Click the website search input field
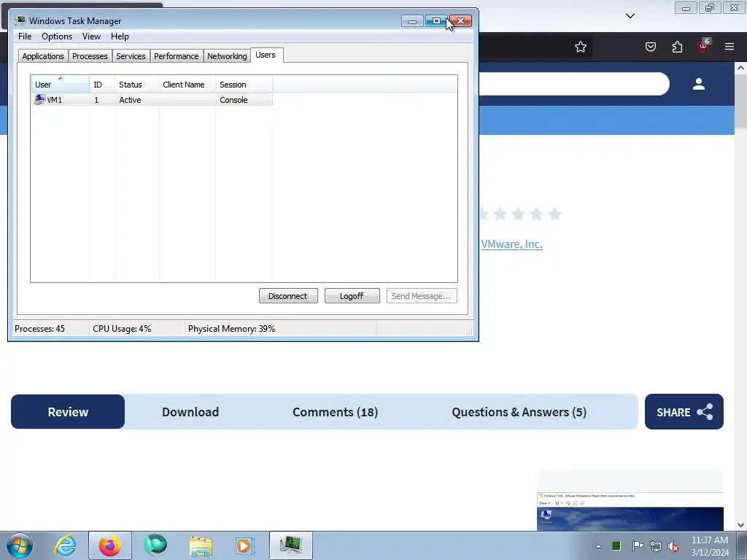Screen dimensions: 747x560 (x=573, y=84)
